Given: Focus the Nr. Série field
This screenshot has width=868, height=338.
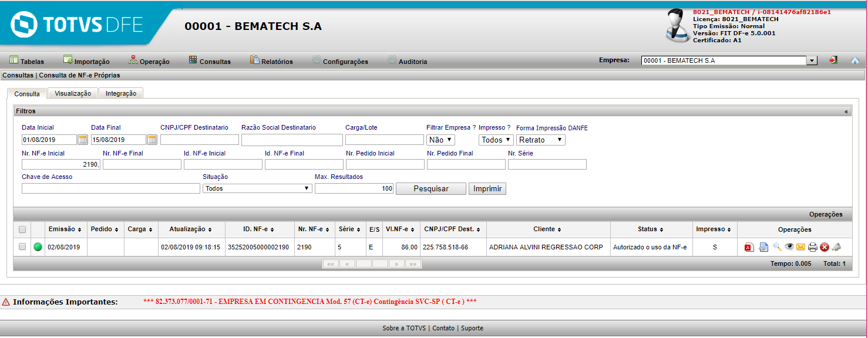Looking at the screenshot, I should click(x=547, y=164).
